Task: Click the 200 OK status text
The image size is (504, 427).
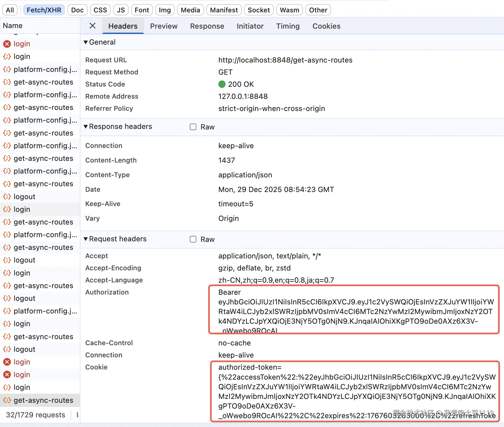Action: (x=241, y=84)
